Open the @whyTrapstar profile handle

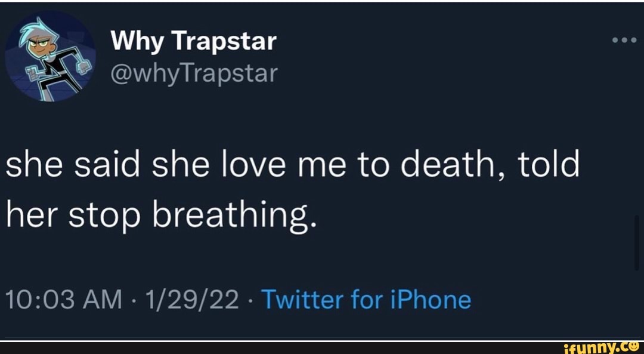coord(192,72)
